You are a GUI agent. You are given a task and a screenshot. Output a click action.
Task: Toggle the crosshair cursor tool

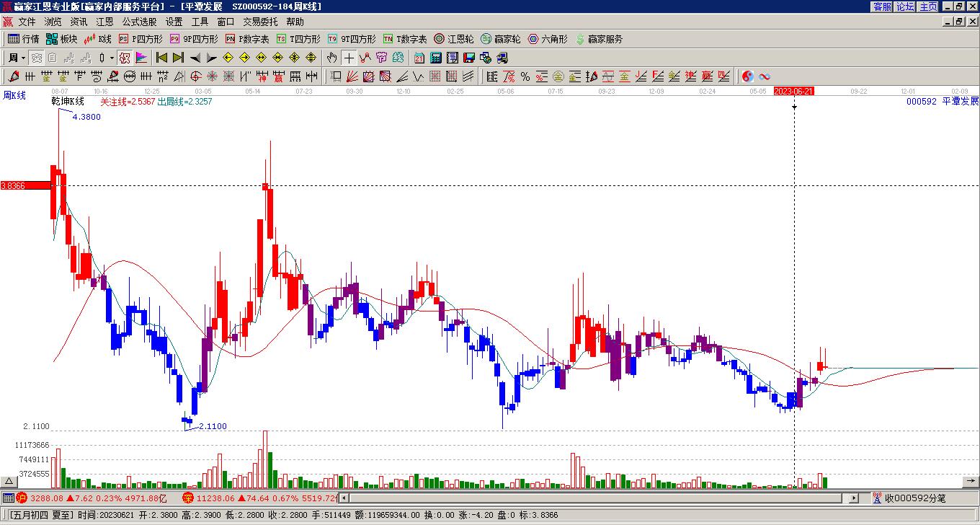point(348,58)
